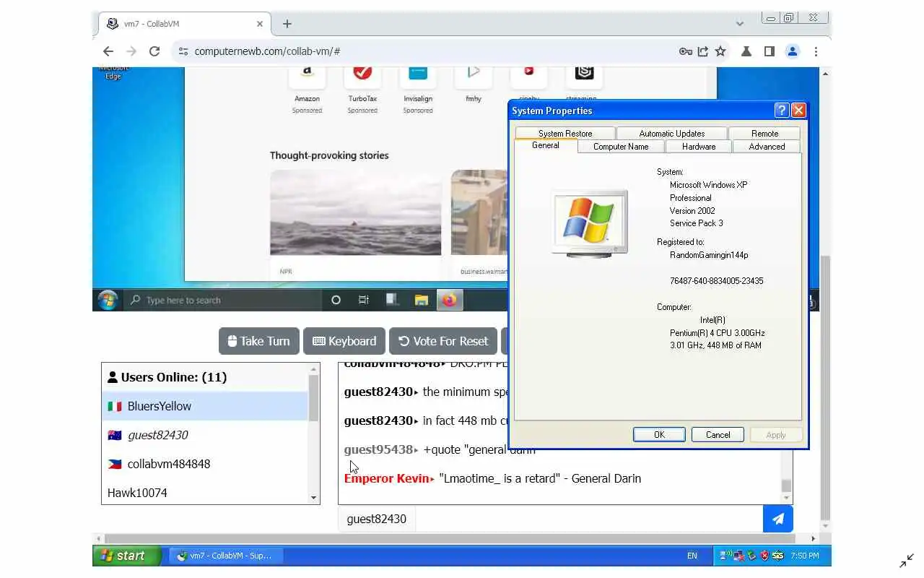Click OK in System Properties
This screenshot has height=578, width=924.
659,434
